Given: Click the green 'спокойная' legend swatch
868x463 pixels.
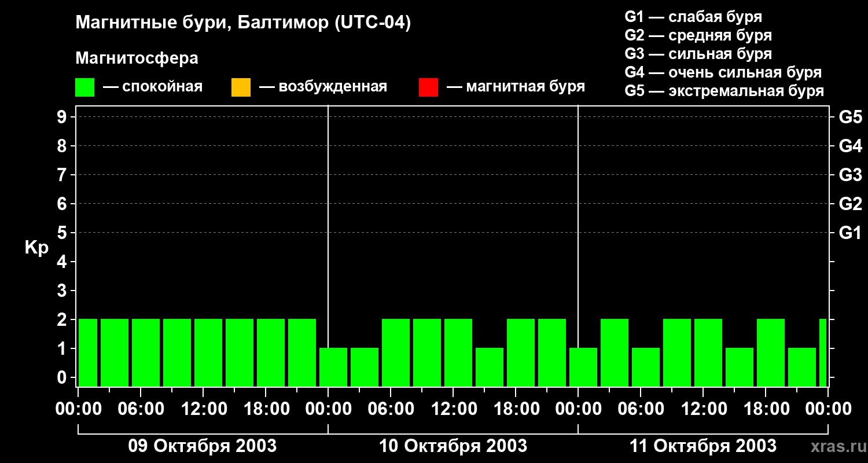Looking at the screenshot, I should pos(84,87).
